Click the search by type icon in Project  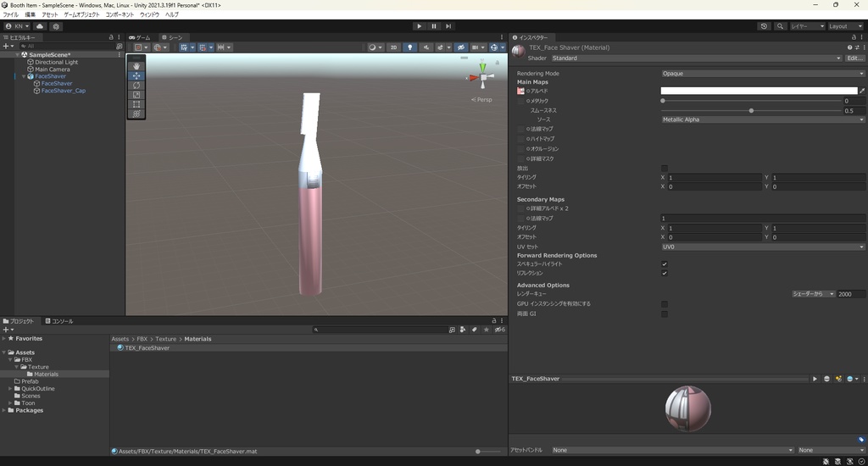click(463, 330)
